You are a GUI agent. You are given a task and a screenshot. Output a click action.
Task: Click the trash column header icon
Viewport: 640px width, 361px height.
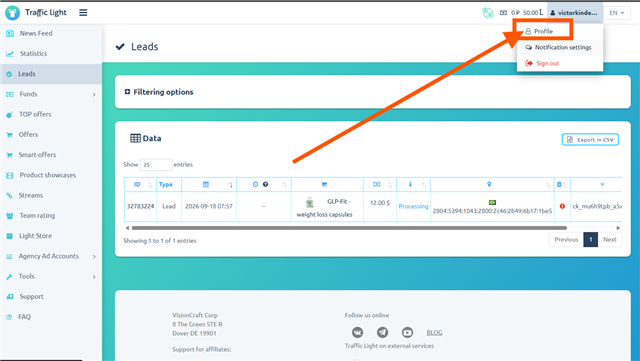point(559,184)
